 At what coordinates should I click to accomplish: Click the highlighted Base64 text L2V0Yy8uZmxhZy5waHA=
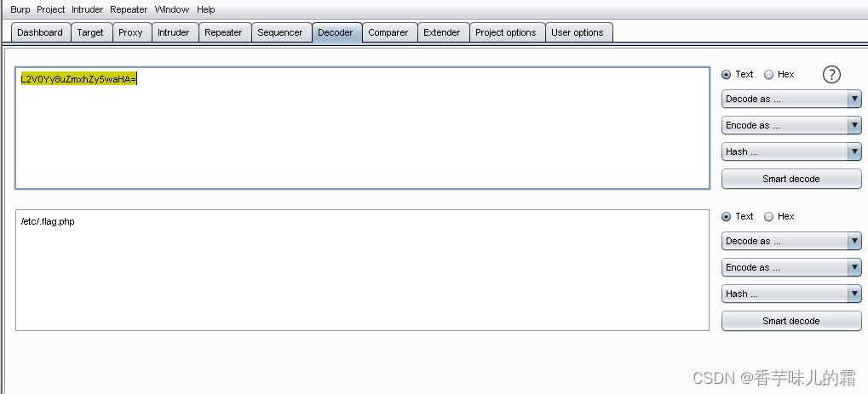pos(78,80)
